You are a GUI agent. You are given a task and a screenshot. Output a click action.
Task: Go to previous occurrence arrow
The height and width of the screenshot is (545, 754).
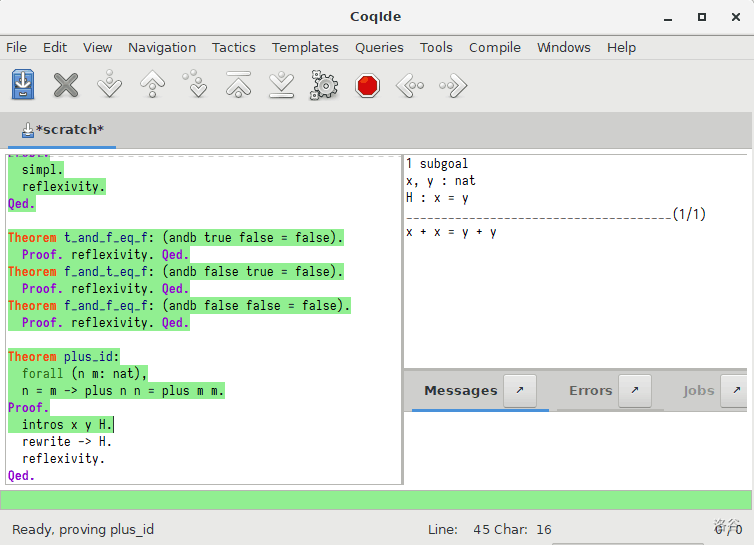click(410, 85)
